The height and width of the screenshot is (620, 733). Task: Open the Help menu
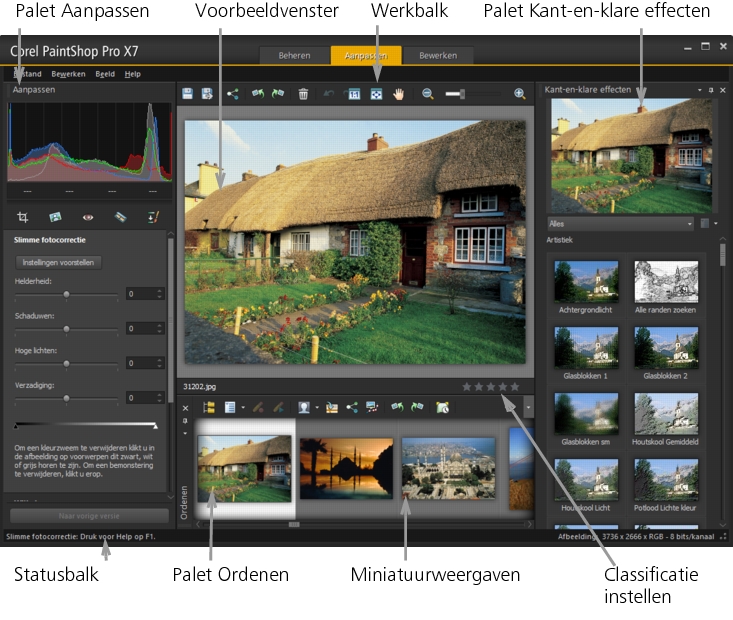(132, 74)
